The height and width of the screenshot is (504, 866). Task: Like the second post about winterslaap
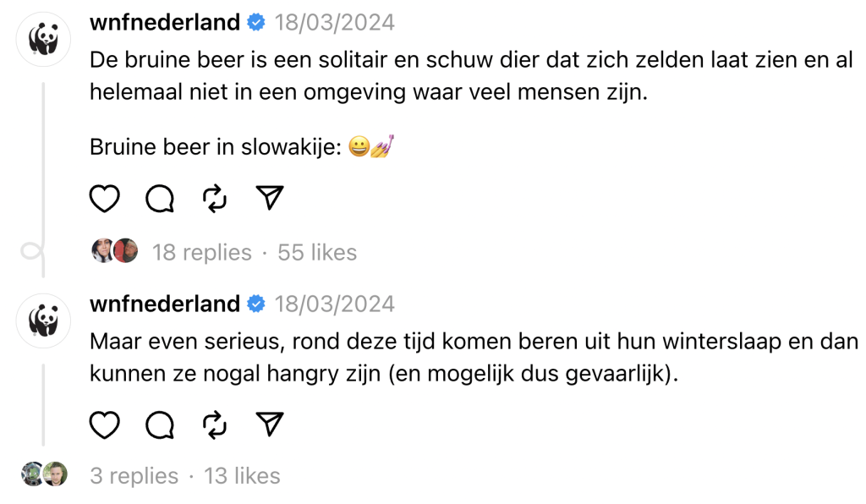point(105,425)
